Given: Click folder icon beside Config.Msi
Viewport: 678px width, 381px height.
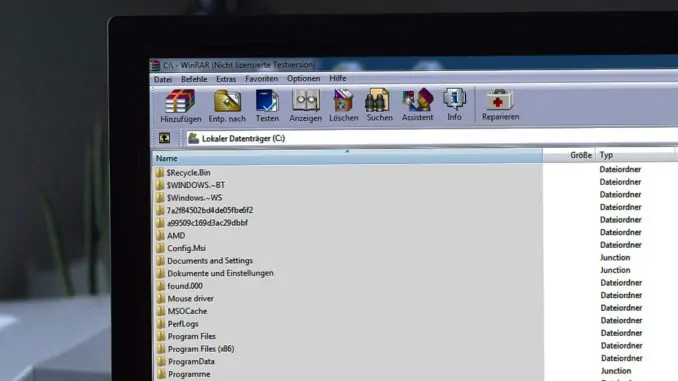Looking at the screenshot, I should pyautogui.click(x=160, y=248).
